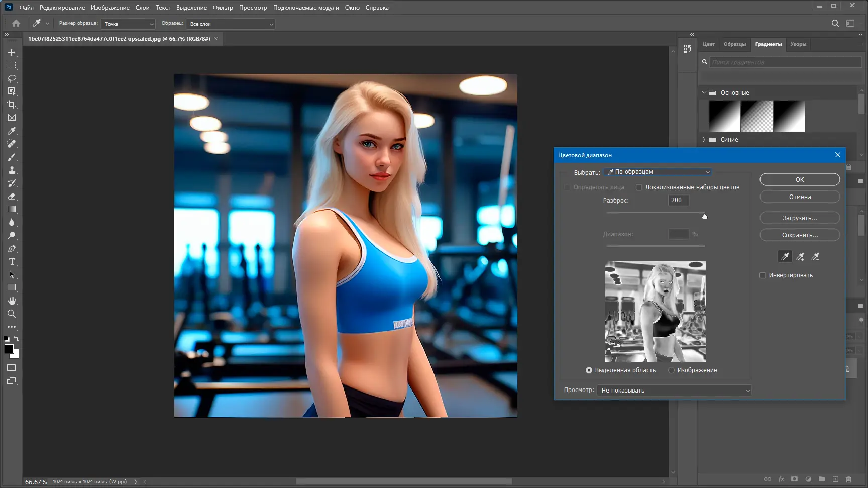The height and width of the screenshot is (488, 868).
Task: Expand the Синие gradient folder
Action: (x=704, y=140)
